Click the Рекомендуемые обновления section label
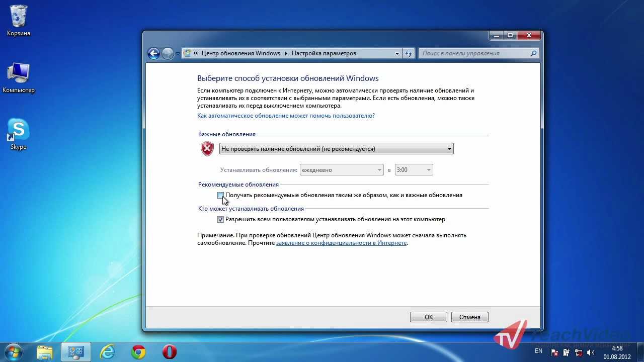The image size is (644, 362). (x=238, y=185)
